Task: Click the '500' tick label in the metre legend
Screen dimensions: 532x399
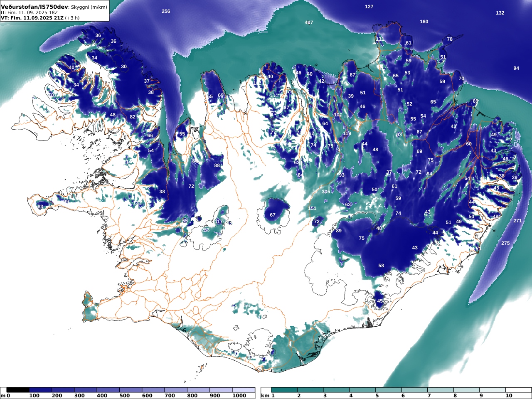Action: [x=125, y=396]
